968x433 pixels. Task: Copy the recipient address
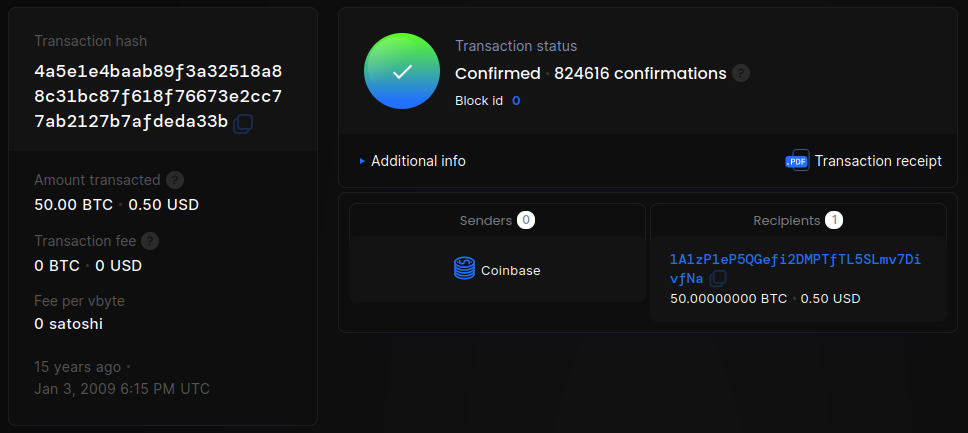point(718,279)
